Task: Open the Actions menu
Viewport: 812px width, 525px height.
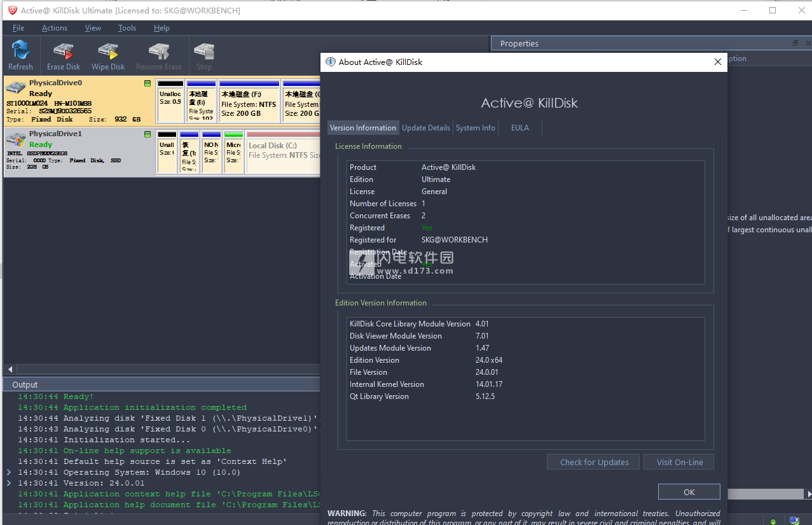Action: click(55, 28)
